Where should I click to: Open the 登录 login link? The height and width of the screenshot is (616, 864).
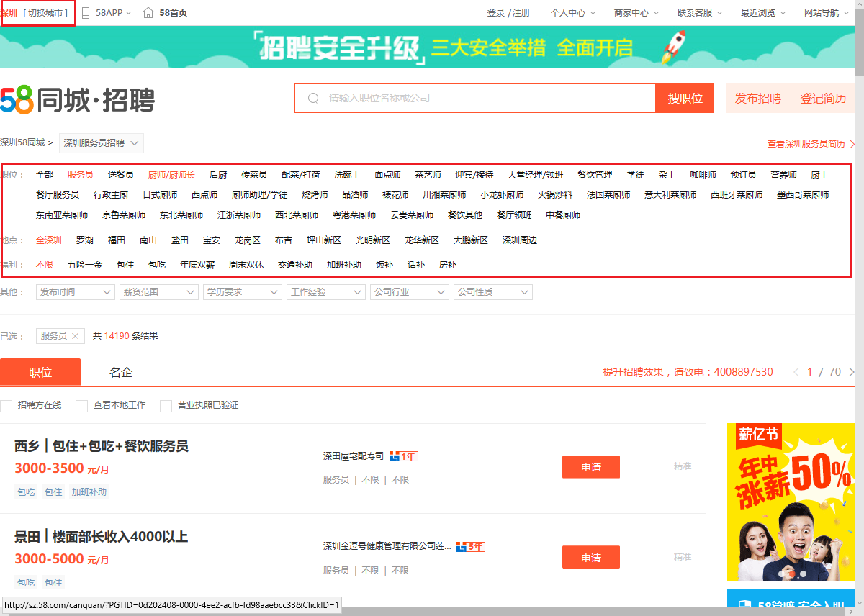point(496,13)
